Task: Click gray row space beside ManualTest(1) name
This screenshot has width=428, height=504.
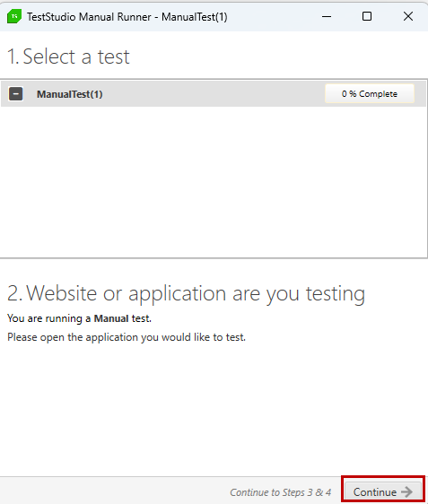Action: click(213, 94)
